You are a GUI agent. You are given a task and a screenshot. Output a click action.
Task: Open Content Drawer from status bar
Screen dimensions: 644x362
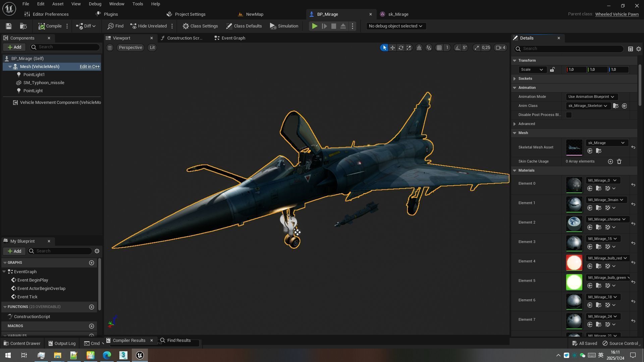click(22, 344)
